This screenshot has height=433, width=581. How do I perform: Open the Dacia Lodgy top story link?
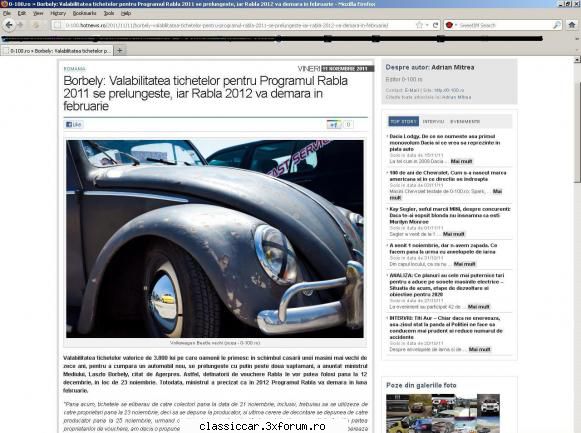[445, 143]
